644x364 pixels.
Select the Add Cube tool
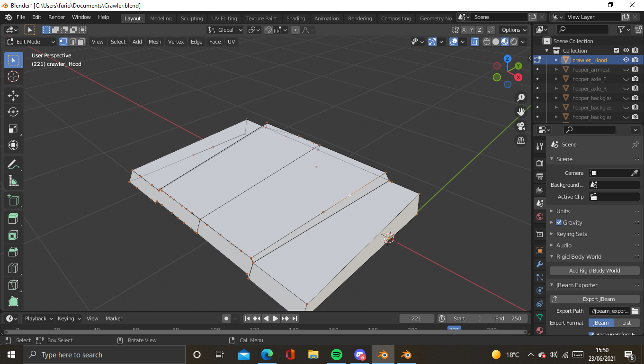tap(13, 200)
